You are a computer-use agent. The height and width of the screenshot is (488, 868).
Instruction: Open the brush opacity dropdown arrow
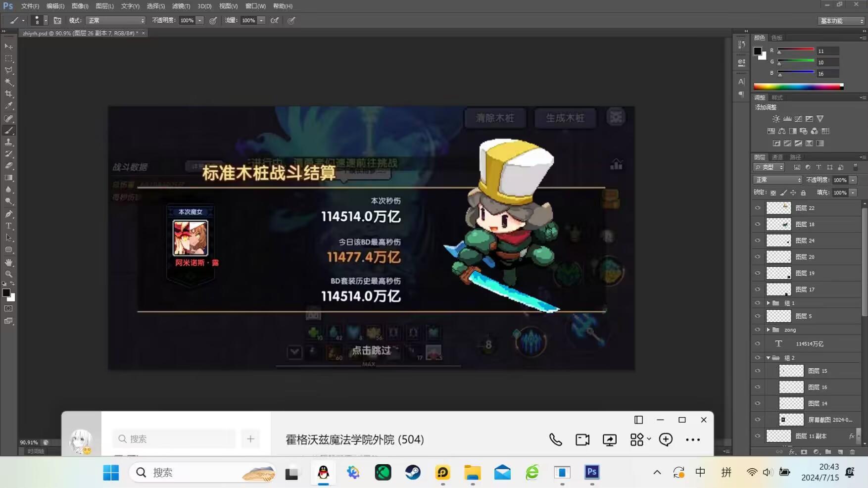coord(199,20)
